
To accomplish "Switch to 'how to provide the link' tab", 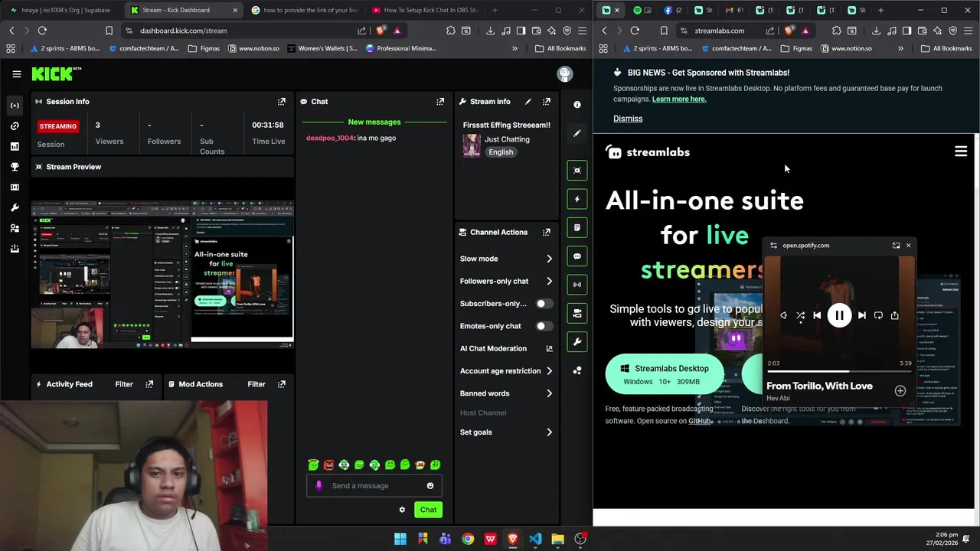I will tap(304, 10).
